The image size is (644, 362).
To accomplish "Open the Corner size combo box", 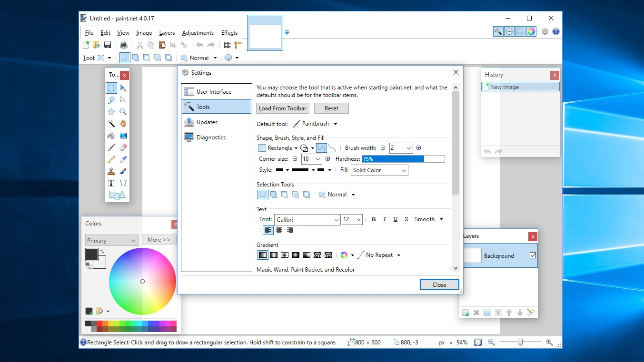I will [x=312, y=159].
